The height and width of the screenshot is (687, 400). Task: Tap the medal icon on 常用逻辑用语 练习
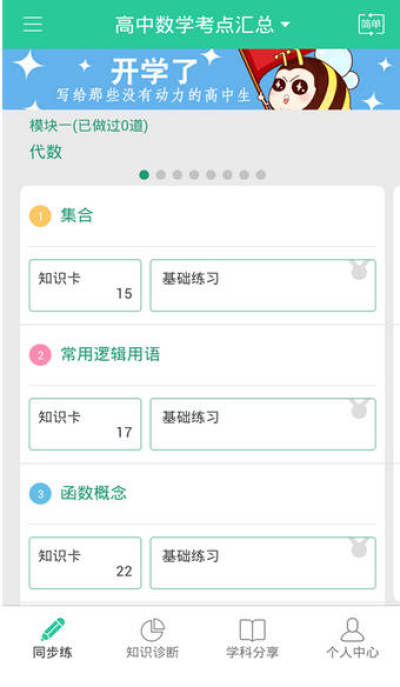[359, 409]
